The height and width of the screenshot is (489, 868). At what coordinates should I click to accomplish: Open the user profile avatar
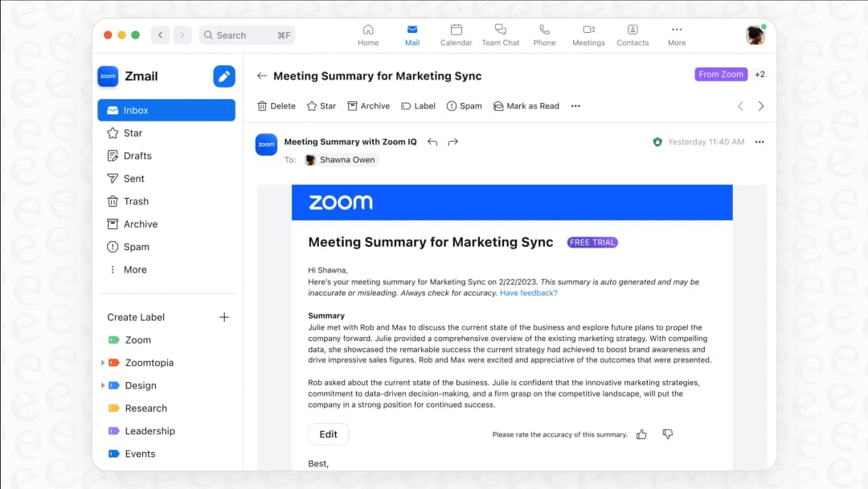[755, 35]
